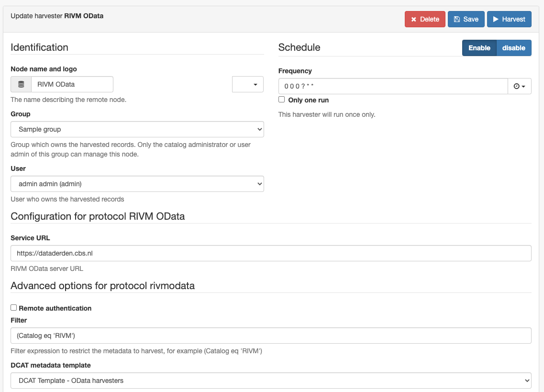Delete the RIVM OData harvester
544x392 pixels.
[425, 19]
